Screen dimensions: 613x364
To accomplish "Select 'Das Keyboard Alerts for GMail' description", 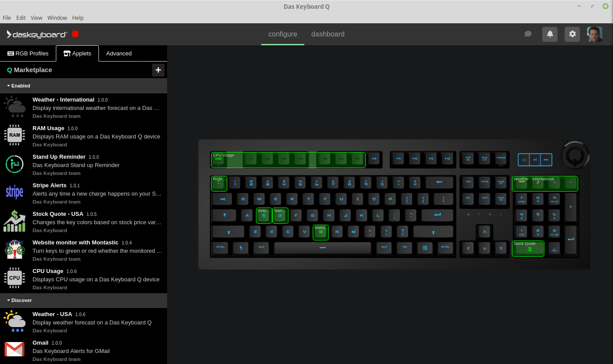I will pos(71,351).
